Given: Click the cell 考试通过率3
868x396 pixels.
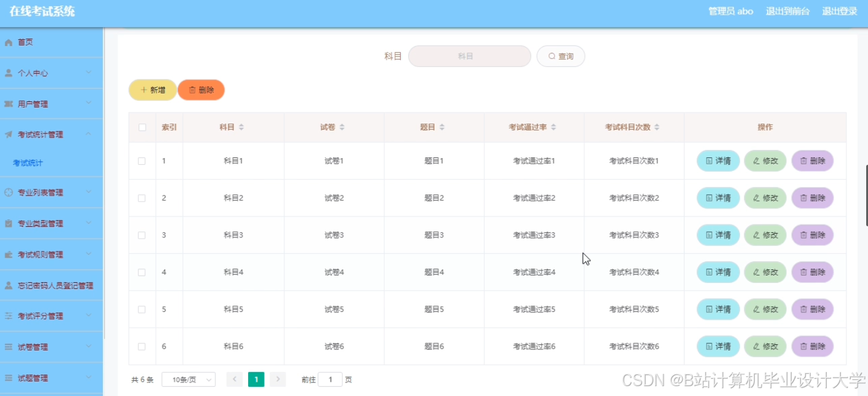Looking at the screenshot, I should (x=534, y=235).
